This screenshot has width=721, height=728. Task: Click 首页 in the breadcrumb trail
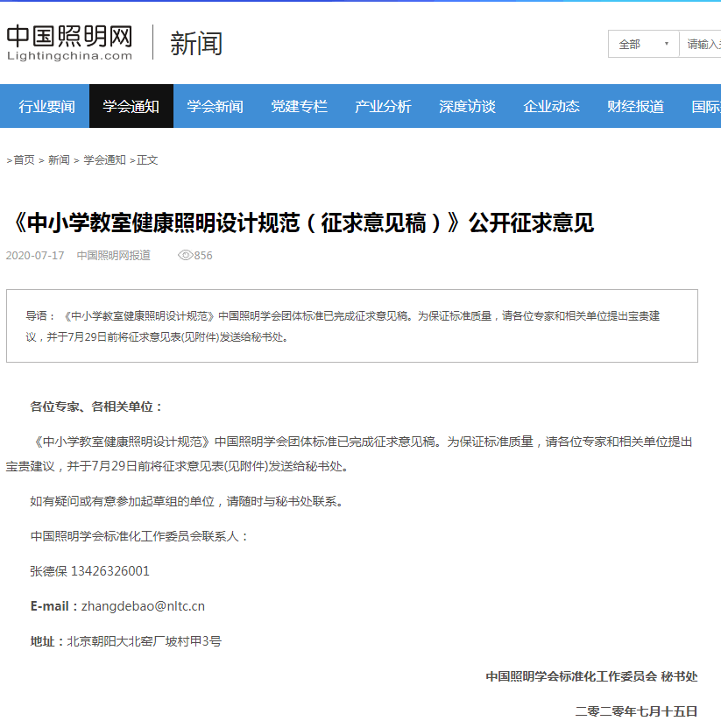[x=24, y=160]
